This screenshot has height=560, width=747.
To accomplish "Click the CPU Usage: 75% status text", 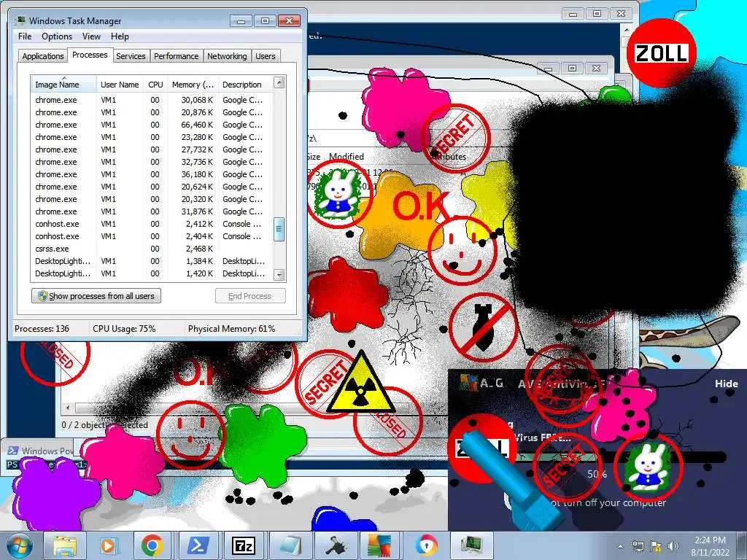I will pos(124,329).
